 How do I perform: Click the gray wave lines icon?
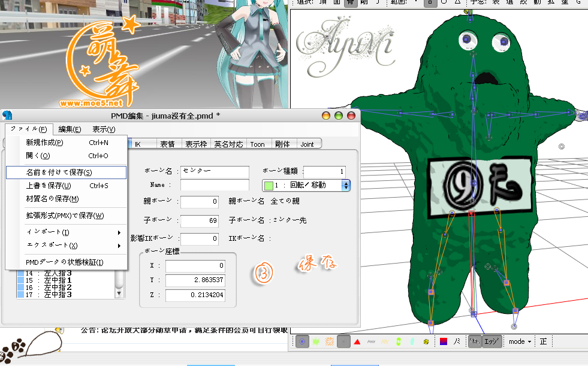[371, 341]
